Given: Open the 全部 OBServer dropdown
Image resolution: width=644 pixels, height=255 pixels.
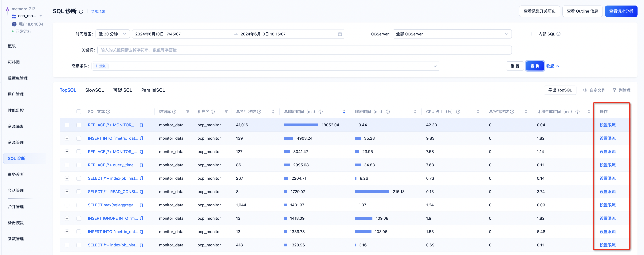Looking at the screenshot, I should [452, 34].
